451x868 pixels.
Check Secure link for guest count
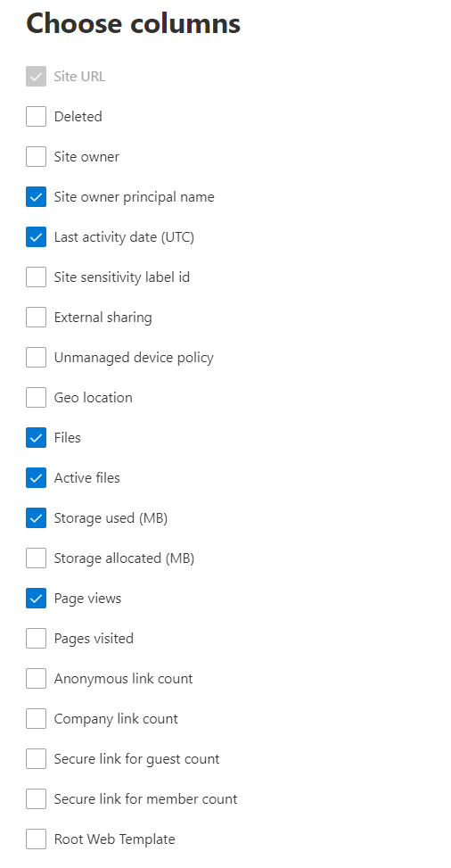[36, 758]
